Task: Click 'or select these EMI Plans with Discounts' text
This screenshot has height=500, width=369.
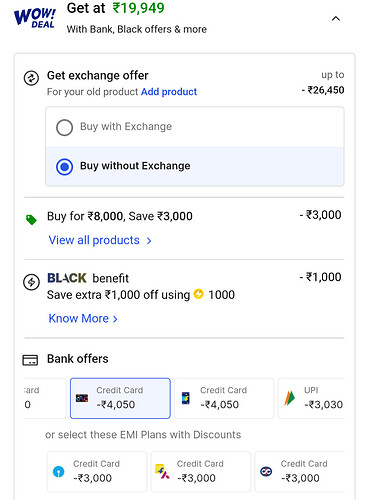Action: point(143,435)
